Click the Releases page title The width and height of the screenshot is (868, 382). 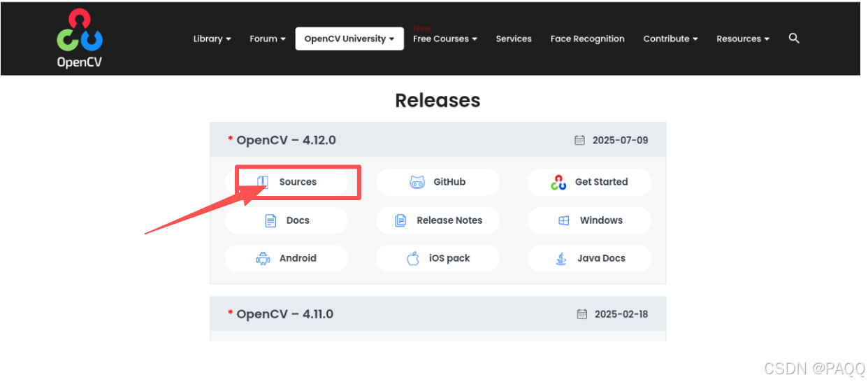click(x=437, y=100)
